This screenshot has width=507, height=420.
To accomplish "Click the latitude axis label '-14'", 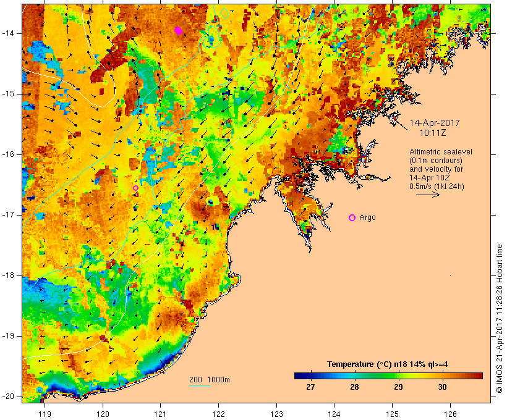I will (8, 33).
